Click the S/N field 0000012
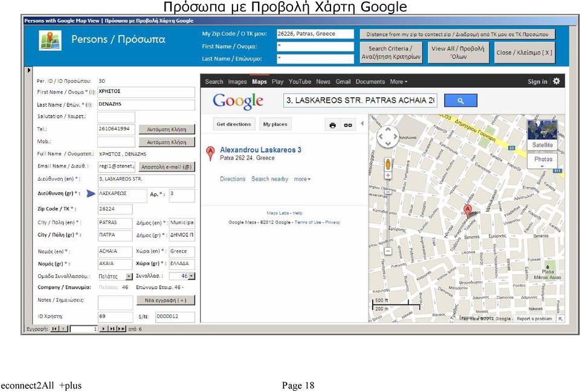 pos(175,316)
